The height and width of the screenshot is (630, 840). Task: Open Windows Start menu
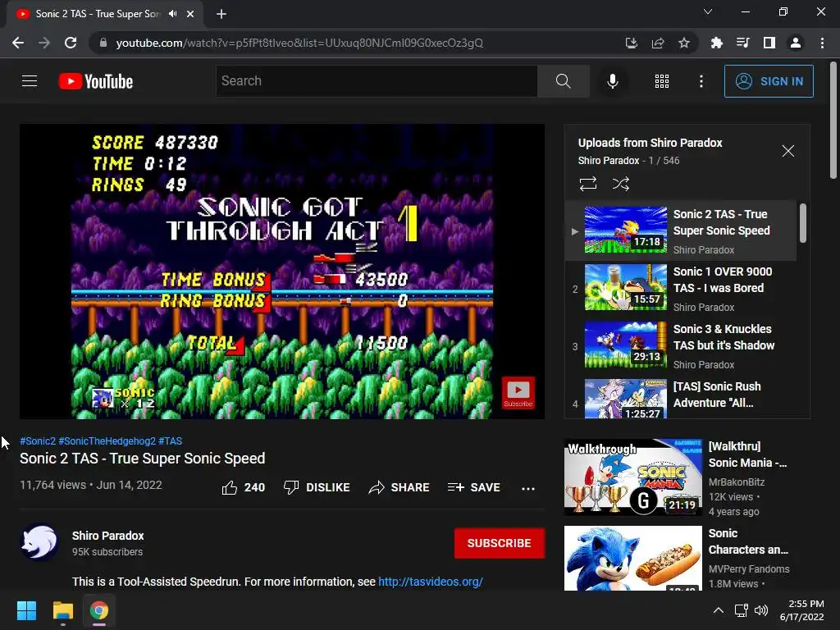coord(26,610)
